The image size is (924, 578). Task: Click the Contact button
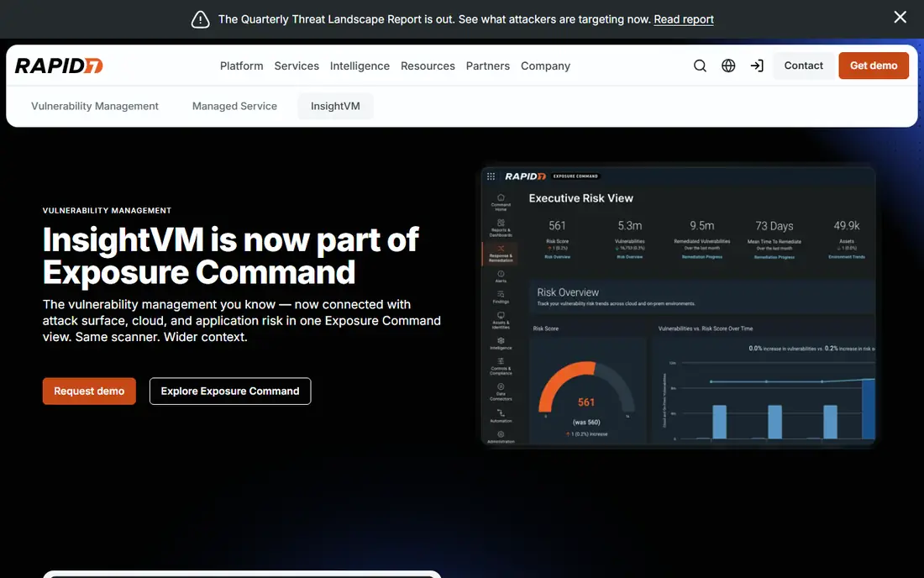(803, 66)
